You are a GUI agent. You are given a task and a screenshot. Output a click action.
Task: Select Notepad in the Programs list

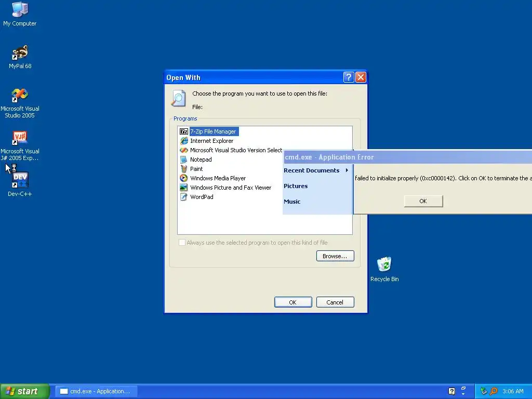(201, 159)
